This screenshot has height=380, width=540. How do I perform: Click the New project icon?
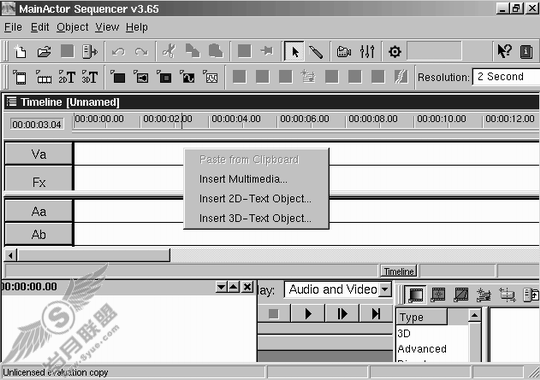pos(20,52)
